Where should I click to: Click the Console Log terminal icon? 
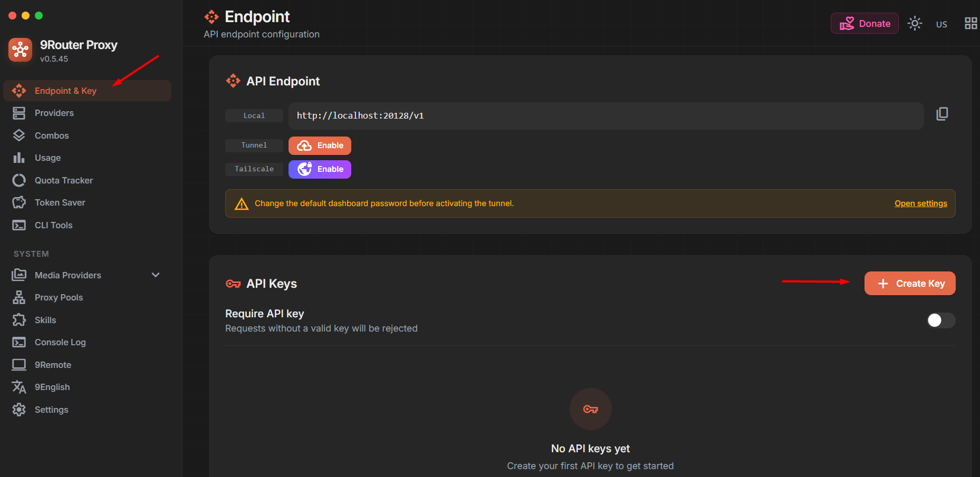[x=19, y=342]
